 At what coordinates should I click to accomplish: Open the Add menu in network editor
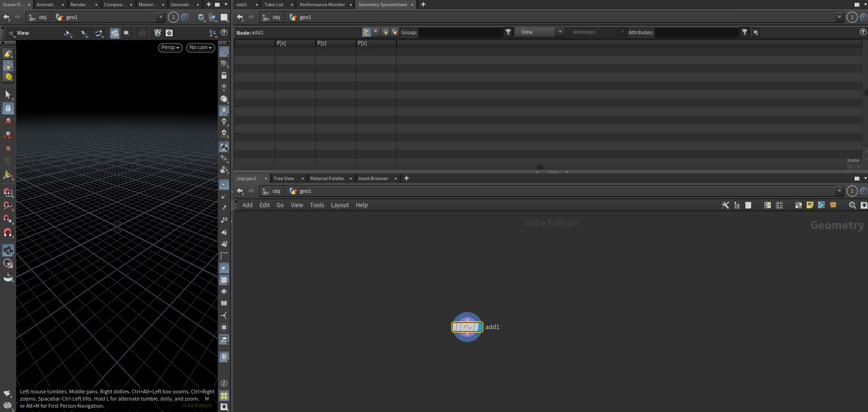point(247,205)
